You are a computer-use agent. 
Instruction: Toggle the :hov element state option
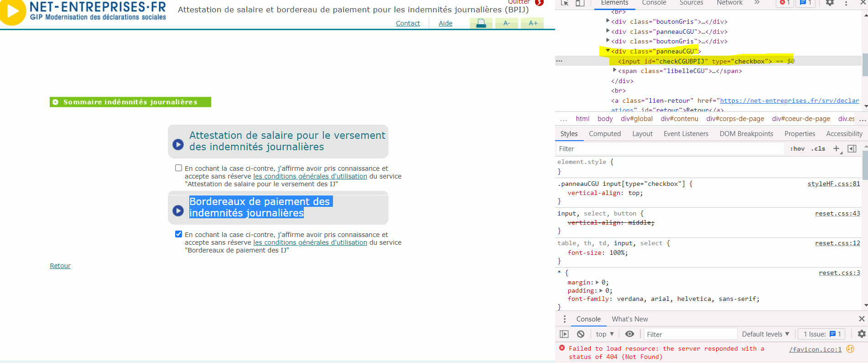[797, 149]
